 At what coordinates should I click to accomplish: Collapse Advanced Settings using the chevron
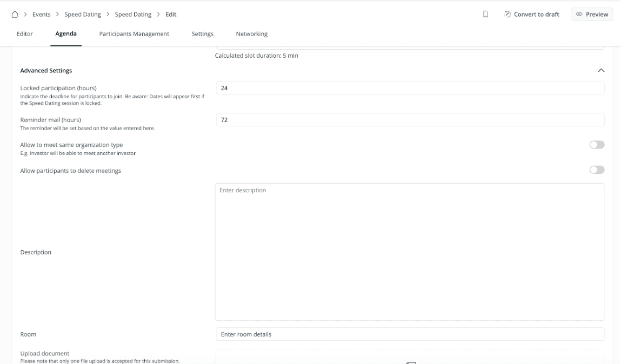pyautogui.click(x=601, y=71)
